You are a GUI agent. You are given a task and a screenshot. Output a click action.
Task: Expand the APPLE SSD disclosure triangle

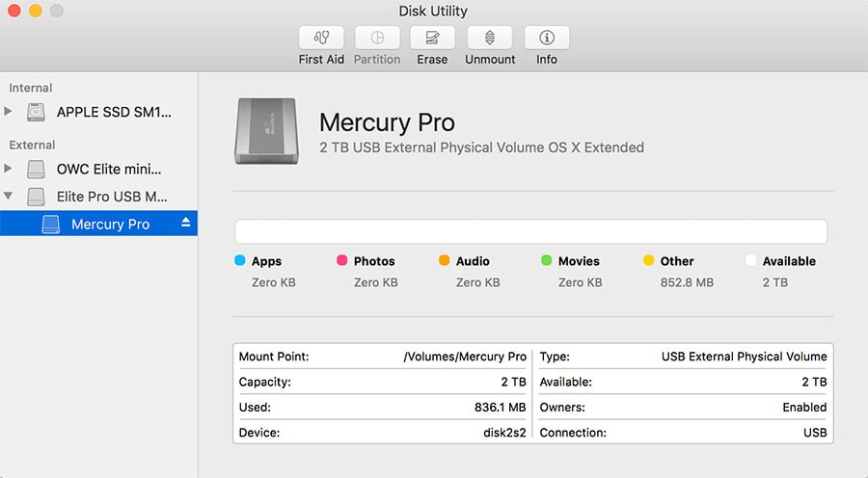(x=9, y=112)
